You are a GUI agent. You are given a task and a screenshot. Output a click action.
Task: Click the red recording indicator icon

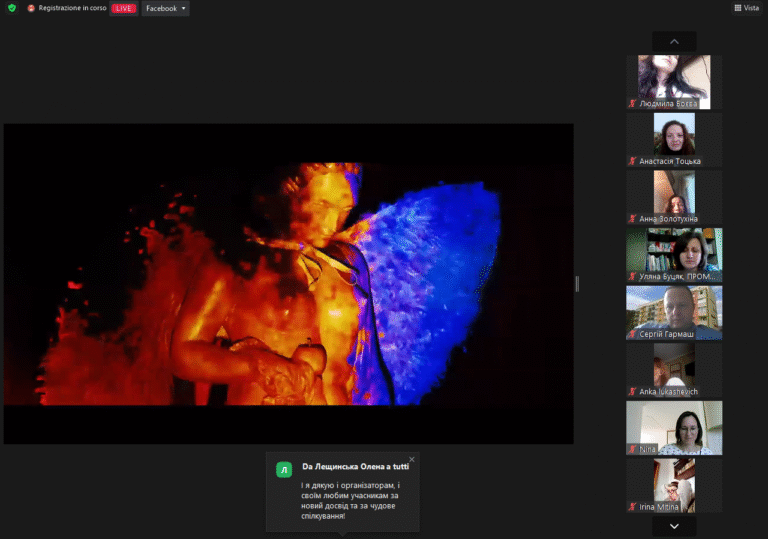[x=31, y=8]
